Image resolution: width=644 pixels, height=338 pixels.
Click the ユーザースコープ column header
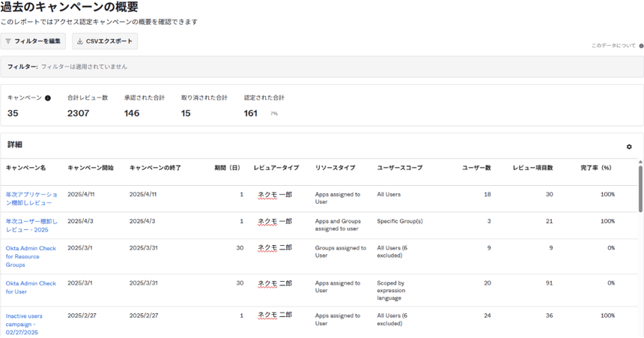(400, 168)
